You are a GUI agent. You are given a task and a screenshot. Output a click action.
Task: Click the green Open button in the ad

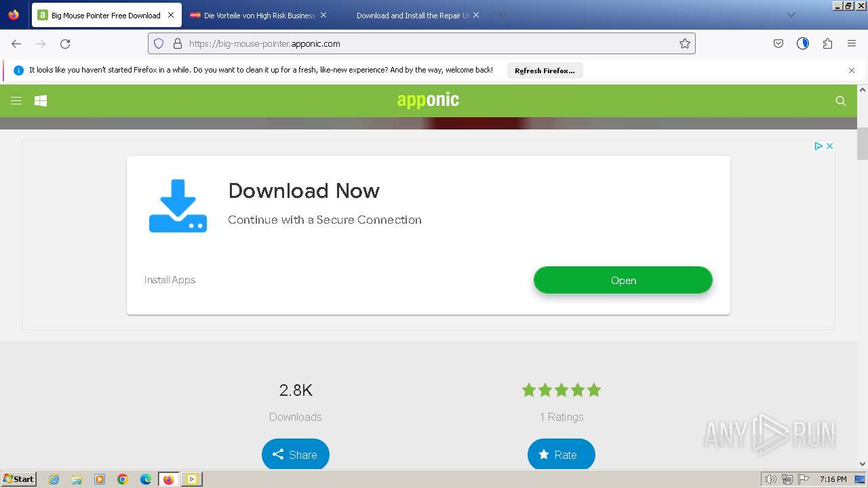(x=623, y=280)
